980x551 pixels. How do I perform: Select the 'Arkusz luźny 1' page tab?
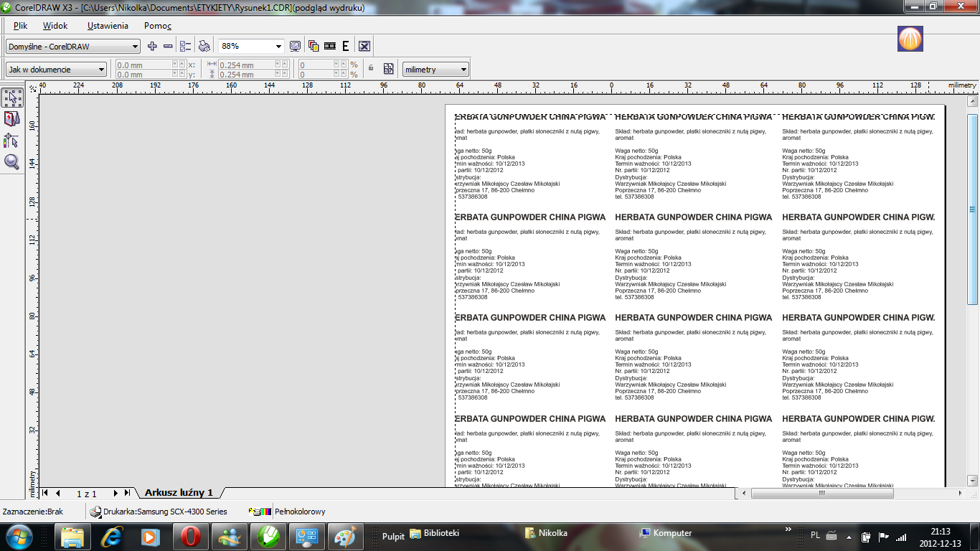click(x=179, y=493)
